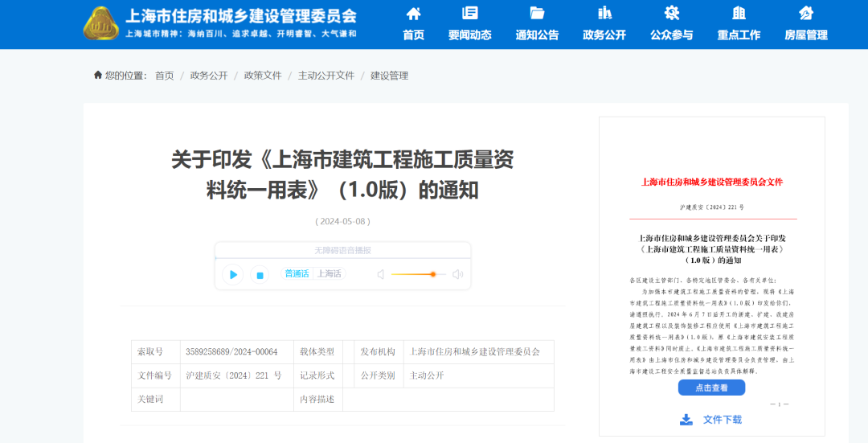Click the document preview thumbnail

[712, 276]
